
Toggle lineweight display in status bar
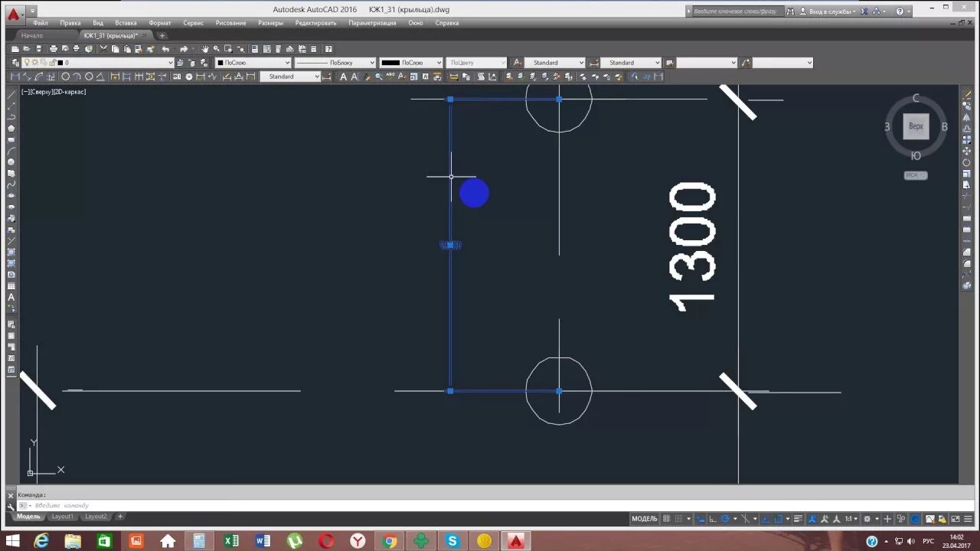tap(799, 519)
